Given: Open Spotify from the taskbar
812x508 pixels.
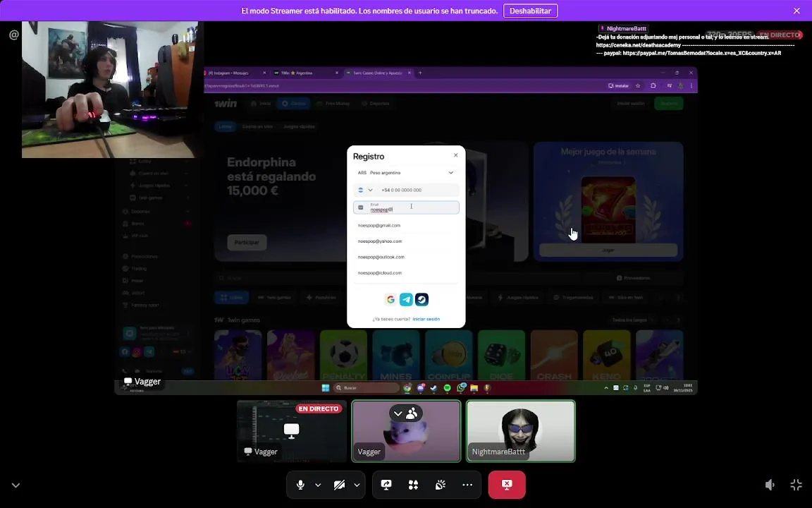Looking at the screenshot, I should [x=447, y=388].
